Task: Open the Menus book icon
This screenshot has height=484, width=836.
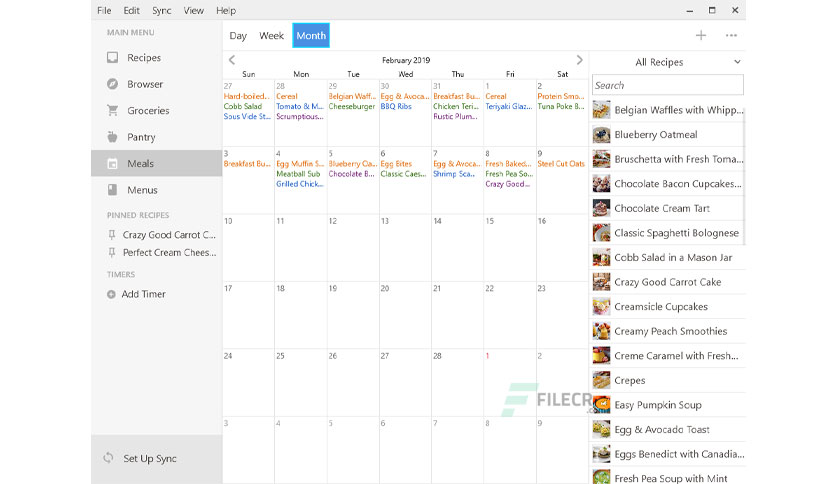Action: 112,190
